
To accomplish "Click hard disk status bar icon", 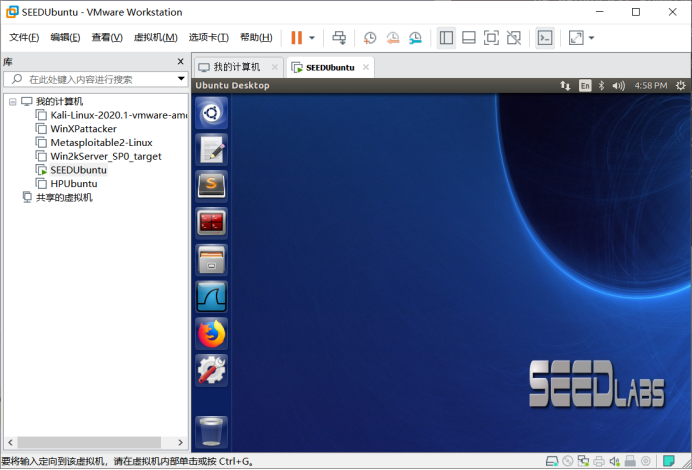I will [x=552, y=462].
